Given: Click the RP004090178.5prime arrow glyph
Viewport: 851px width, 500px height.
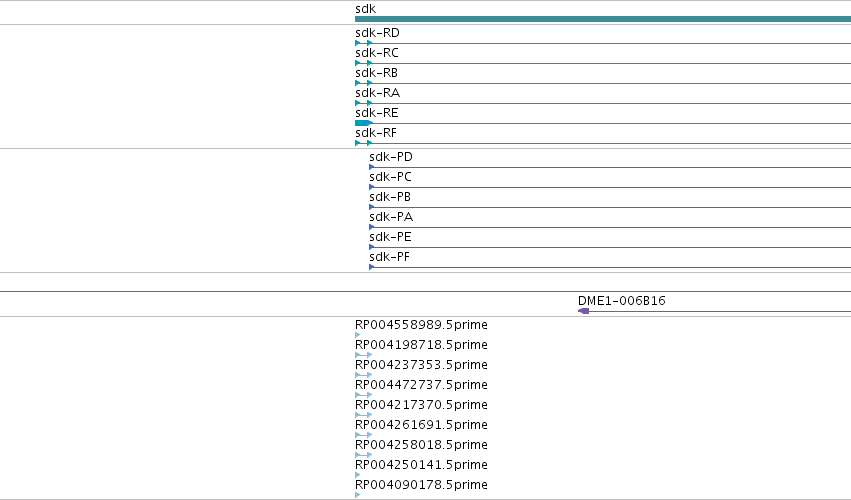Looking at the screenshot, I should 358,495.
